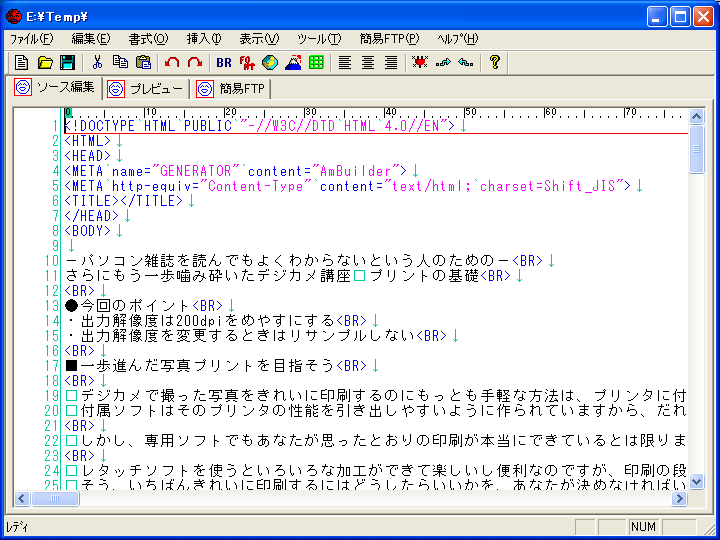Open the ツール(T) menu

click(319, 39)
